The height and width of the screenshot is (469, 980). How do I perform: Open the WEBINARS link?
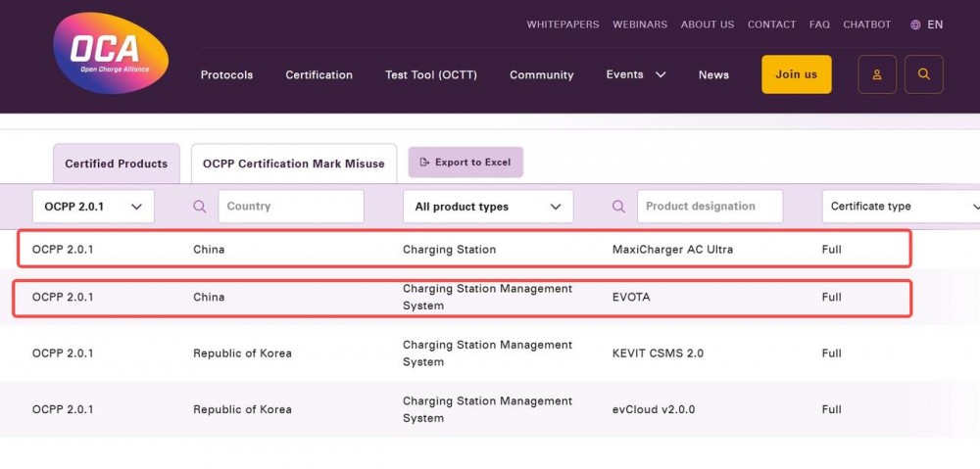[639, 25]
